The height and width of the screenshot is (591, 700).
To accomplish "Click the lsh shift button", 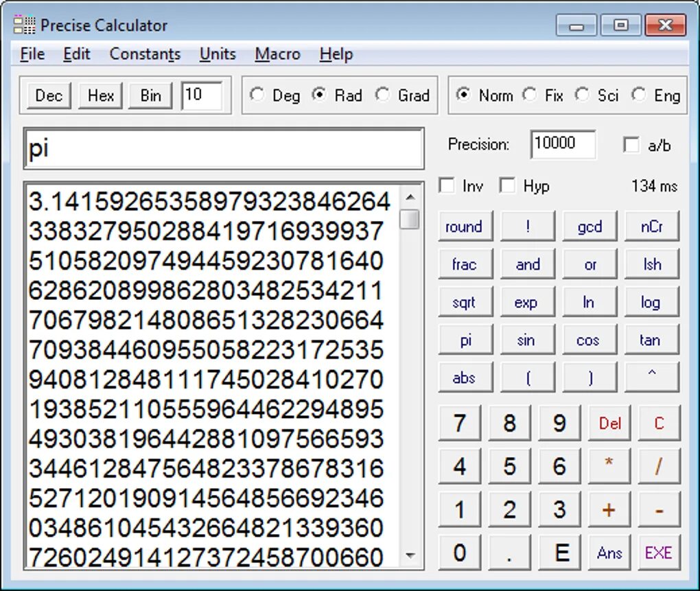I will [652, 264].
